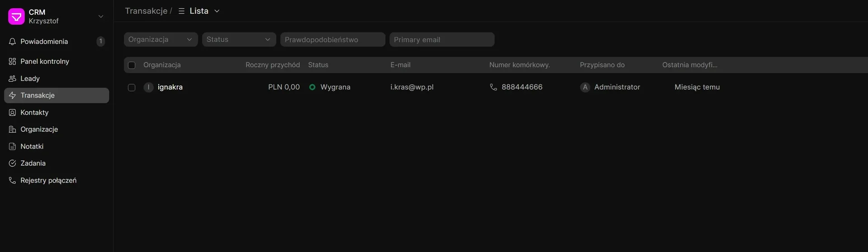868x252 pixels.
Task: Click the Notatki note icon
Action: click(12, 146)
